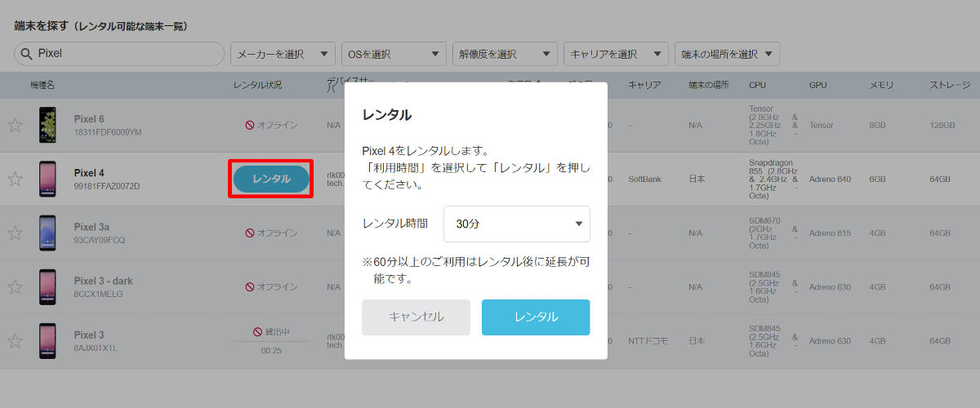Click the 00:25 remaining time
This screenshot has height=408, width=980.
[271, 351]
